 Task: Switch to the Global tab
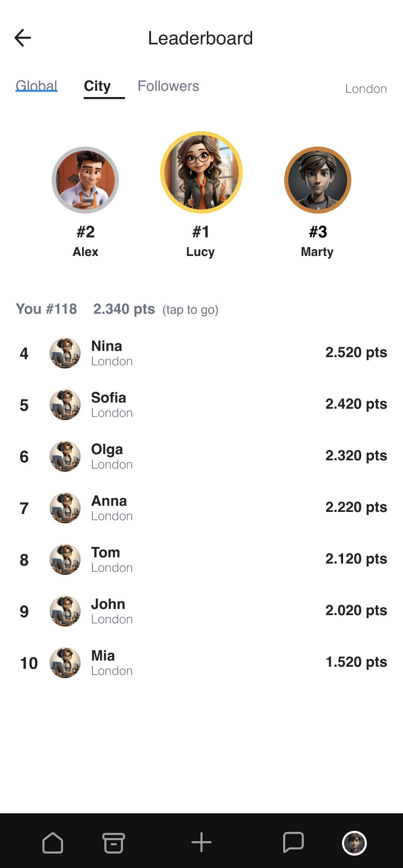(x=36, y=86)
